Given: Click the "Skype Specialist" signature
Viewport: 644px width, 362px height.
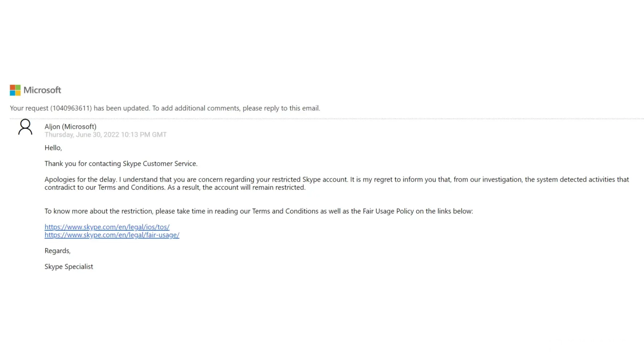Looking at the screenshot, I should coord(69,267).
